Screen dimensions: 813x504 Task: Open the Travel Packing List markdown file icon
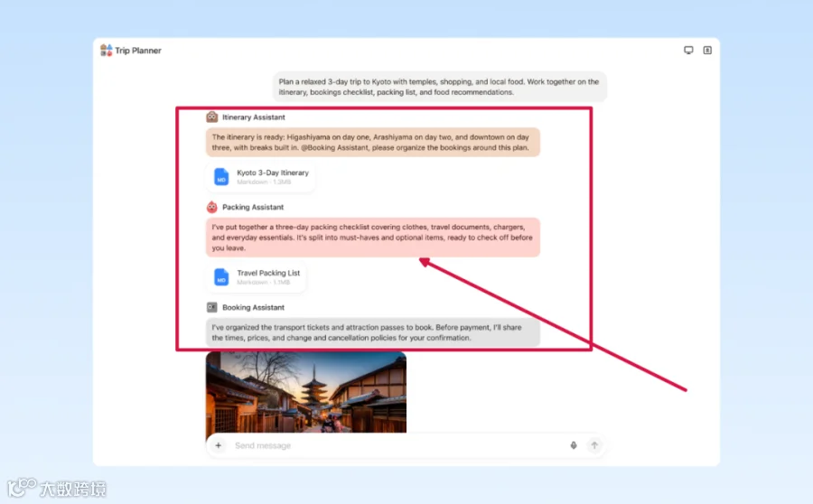(221, 277)
